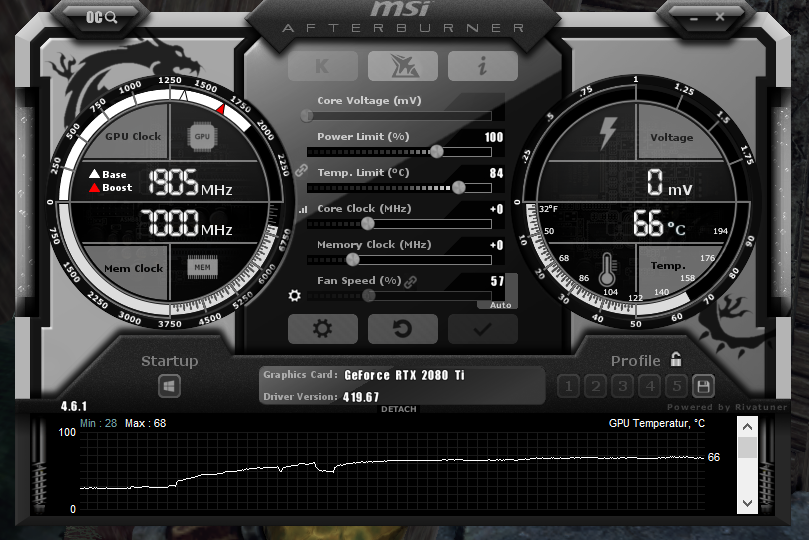The width and height of the screenshot is (809, 540).
Task: Select profile slot 5
Action: tap(676, 386)
